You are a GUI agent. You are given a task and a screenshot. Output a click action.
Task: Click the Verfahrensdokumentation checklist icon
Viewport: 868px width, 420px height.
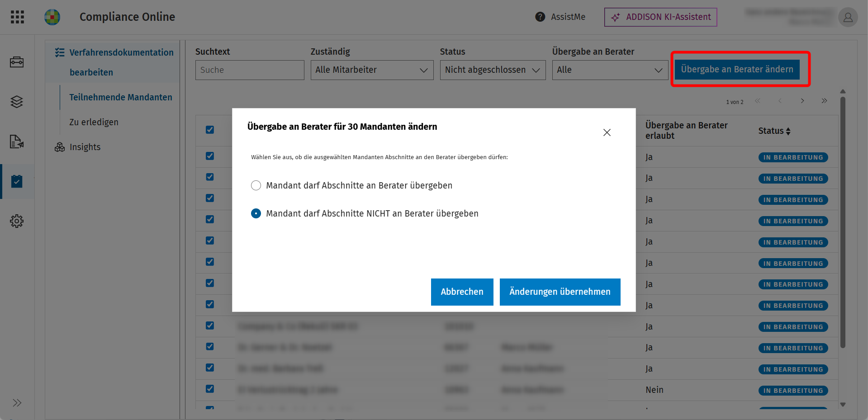60,52
